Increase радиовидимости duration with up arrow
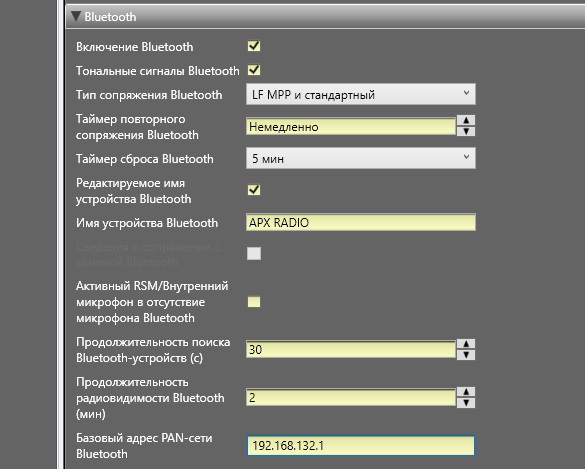585x469 pixels. point(466,391)
